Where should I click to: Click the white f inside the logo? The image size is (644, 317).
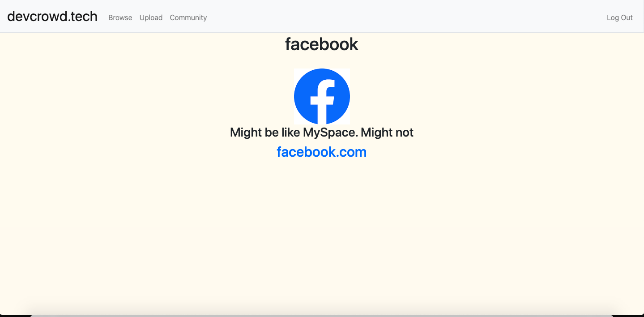point(323,101)
